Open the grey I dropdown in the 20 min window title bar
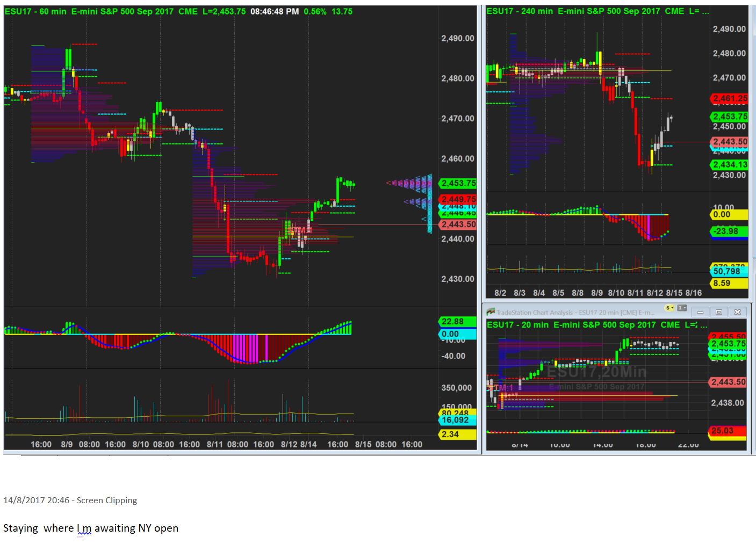This screenshot has width=756, height=544. click(682, 308)
